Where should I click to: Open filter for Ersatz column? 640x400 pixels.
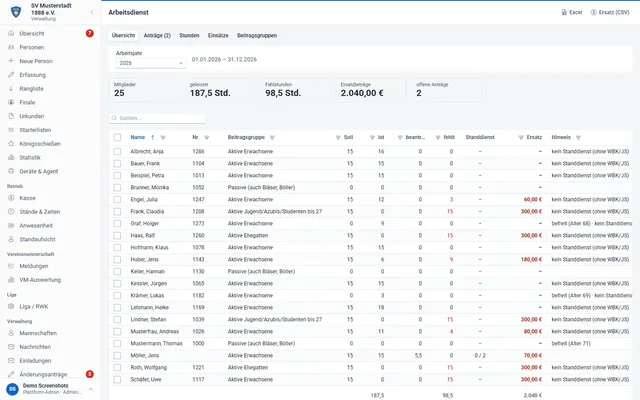521,138
